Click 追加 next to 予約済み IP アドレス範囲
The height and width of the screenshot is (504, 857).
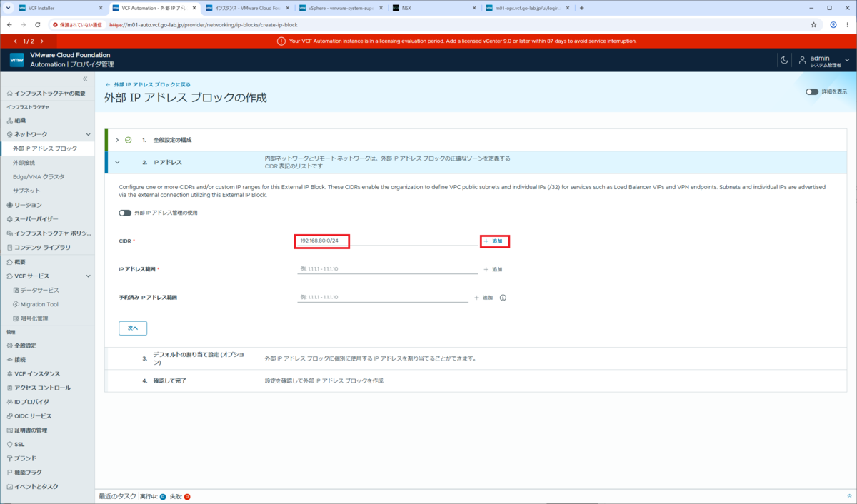point(484,297)
